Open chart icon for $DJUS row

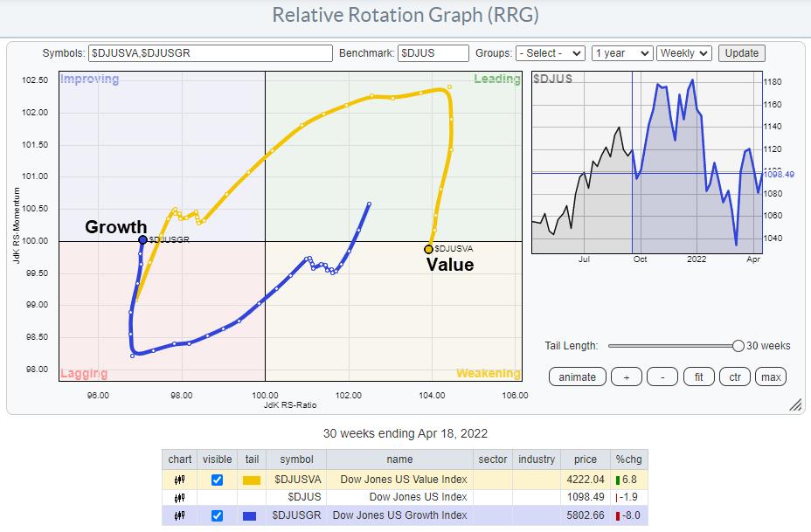(x=180, y=497)
